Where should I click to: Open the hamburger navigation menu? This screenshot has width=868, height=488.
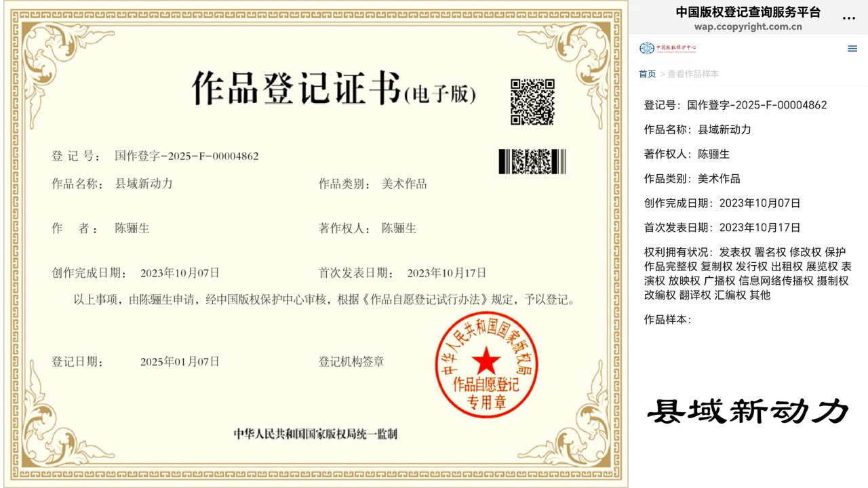point(852,49)
